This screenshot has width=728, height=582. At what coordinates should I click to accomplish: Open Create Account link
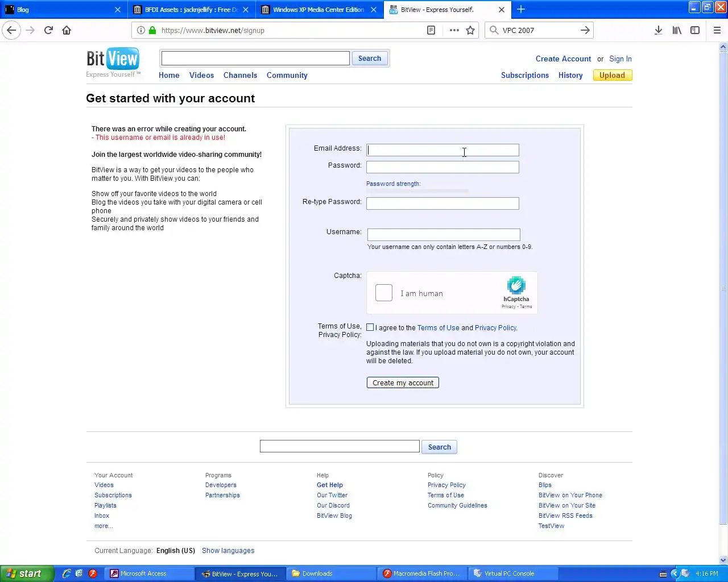563,59
